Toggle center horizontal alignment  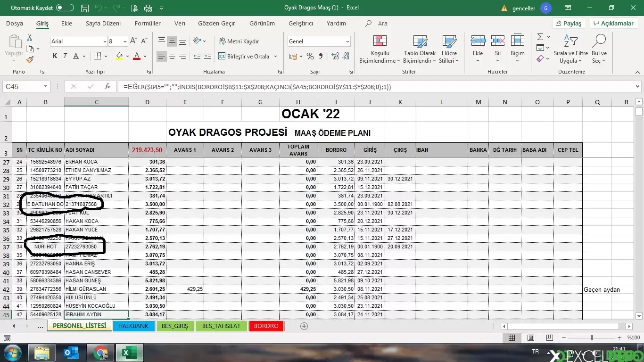(x=172, y=56)
